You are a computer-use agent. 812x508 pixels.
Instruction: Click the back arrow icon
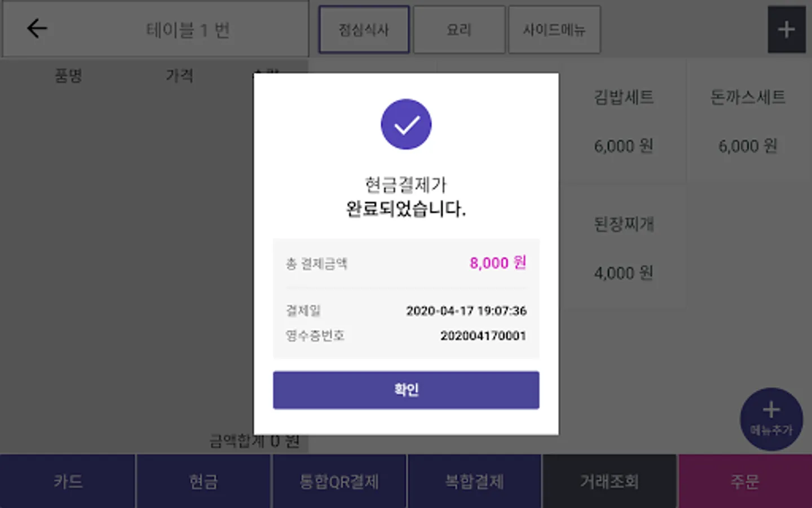click(x=37, y=29)
